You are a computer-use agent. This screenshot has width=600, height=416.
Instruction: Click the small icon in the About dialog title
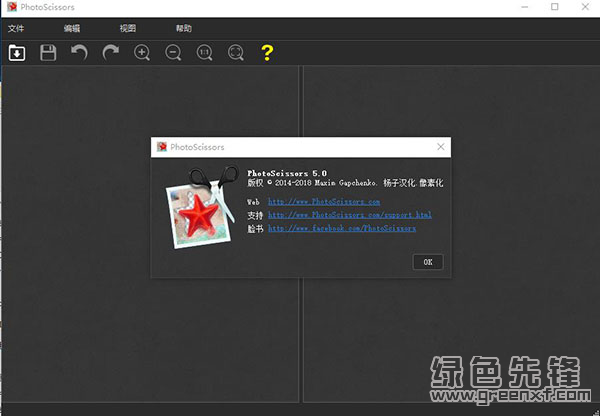pos(162,147)
